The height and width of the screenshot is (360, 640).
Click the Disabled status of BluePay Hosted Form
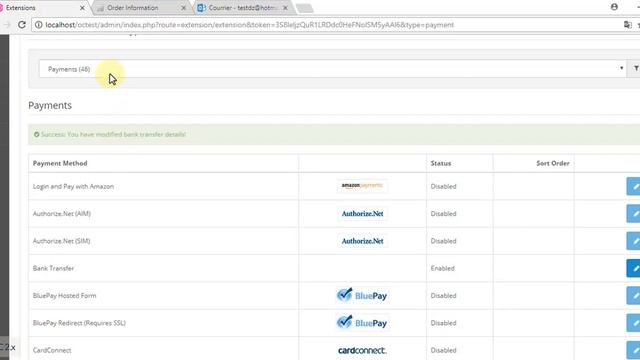click(443, 296)
